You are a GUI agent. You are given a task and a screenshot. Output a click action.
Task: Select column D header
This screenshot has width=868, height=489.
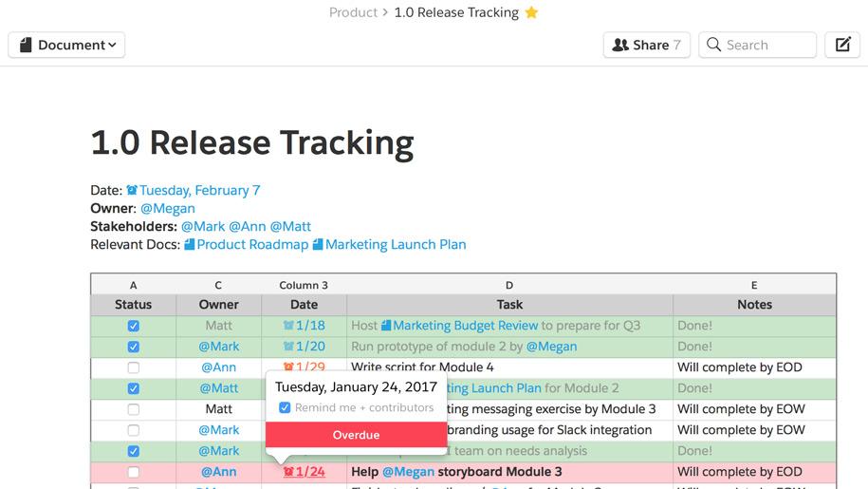pos(508,285)
